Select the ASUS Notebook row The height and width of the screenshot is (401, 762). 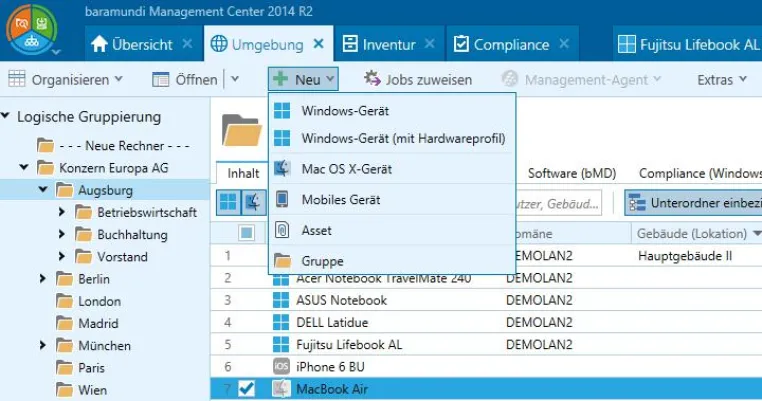coord(486,300)
